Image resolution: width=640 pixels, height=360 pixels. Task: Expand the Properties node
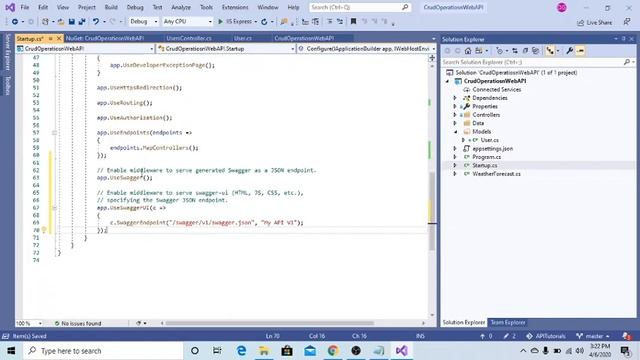click(x=455, y=107)
